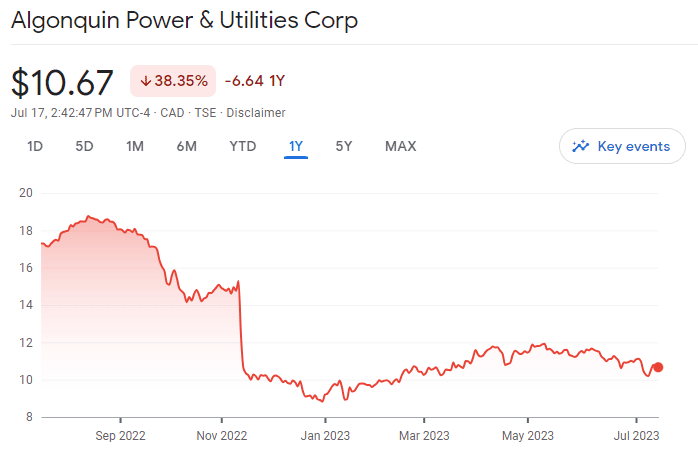This screenshot has width=698, height=464.
Task: Click the active 1Y tab
Action: point(295,146)
